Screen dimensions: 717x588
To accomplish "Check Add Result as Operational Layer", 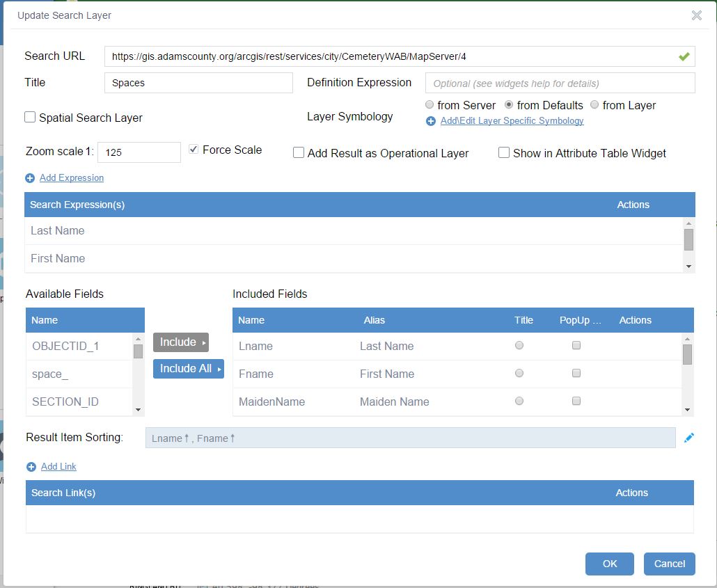I will [x=299, y=152].
